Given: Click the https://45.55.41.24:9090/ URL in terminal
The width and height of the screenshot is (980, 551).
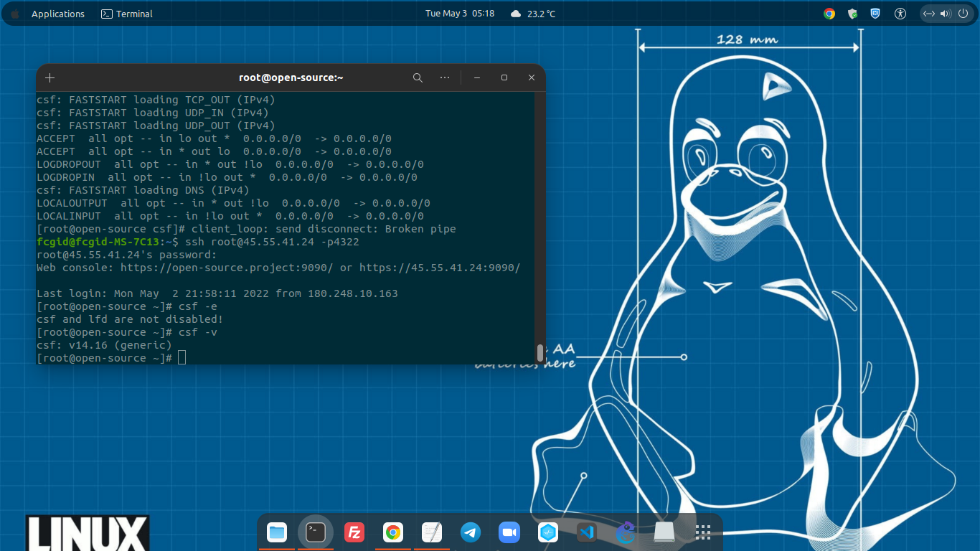Looking at the screenshot, I should [440, 268].
